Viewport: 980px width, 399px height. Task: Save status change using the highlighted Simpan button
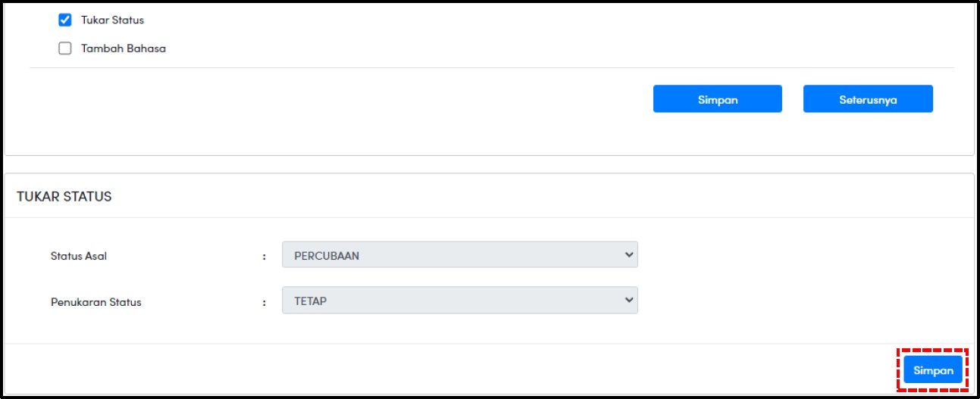933,370
